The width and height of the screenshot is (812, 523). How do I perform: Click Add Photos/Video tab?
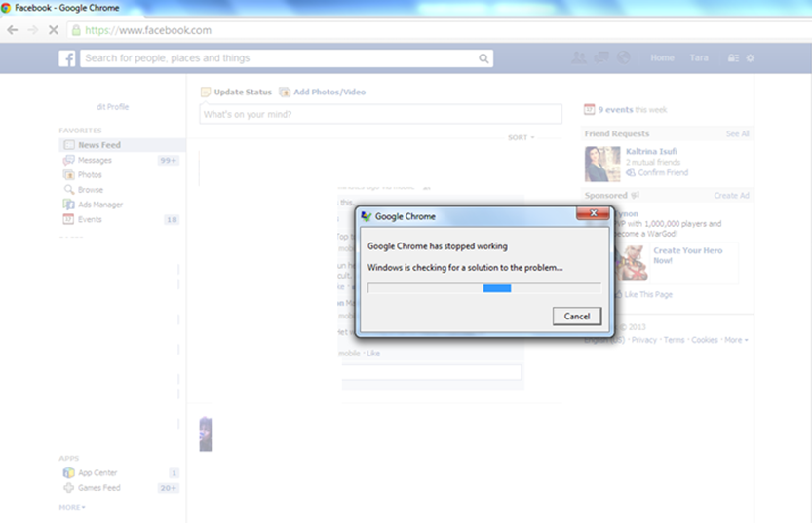(x=329, y=93)
